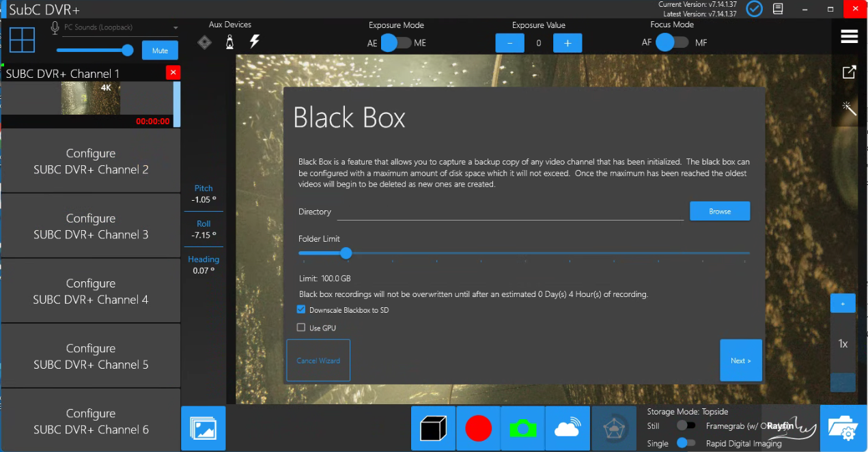Click the Black Box cube icon
868x452 pixels.
[434, 429]
